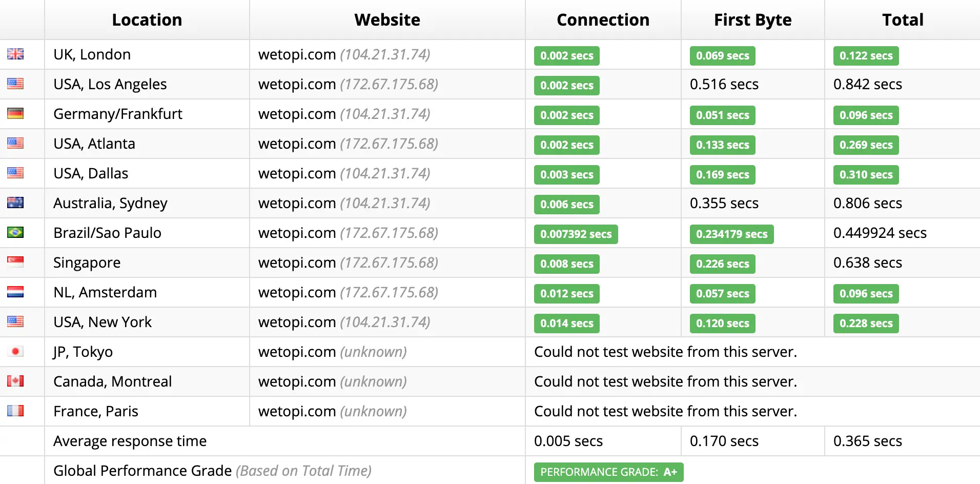This screenshot has width=980, height=484.
Task: Click the 0.069 secs first byte badge for London
Action: click(723, 56)
